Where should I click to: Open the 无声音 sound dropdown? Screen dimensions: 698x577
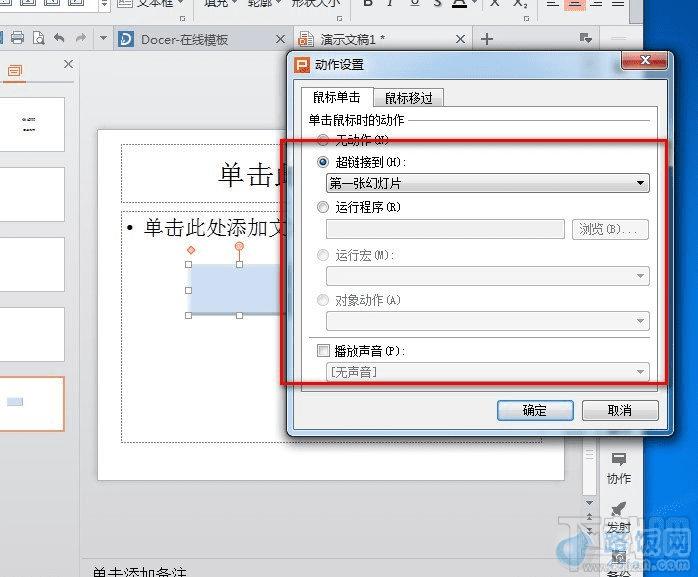pyautogui.click(x=488, y=372)
